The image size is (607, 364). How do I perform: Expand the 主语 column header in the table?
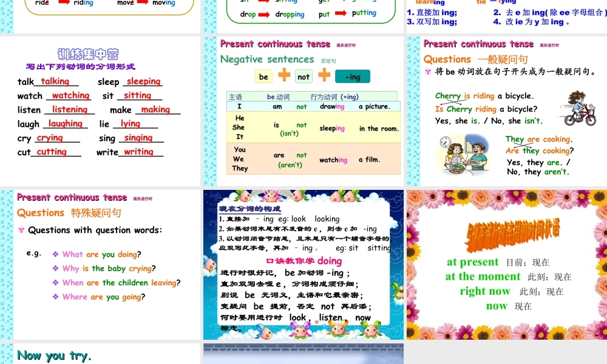pyautogui.click(x=234, y=96)
